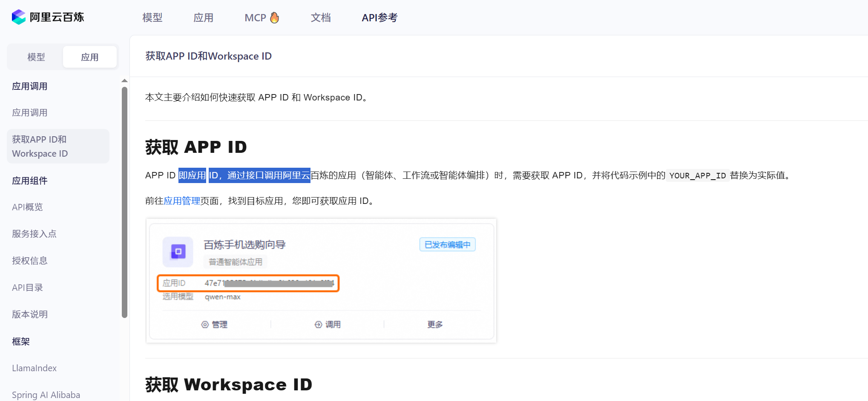Open API目录 in sidebar
The width and height of the screenshot is (868, 401).
pos(28,288)
